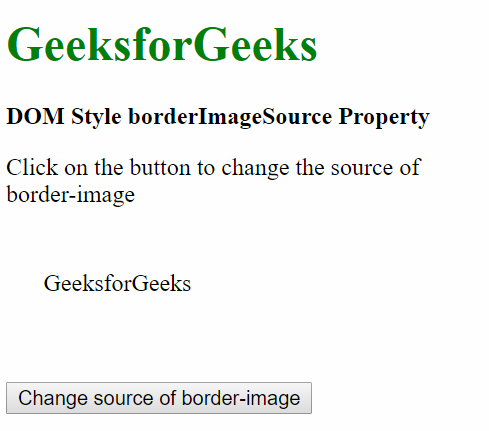Click the word button in the instruction paragraph
This screenshot has width=489, height=431.
(160, 167)
